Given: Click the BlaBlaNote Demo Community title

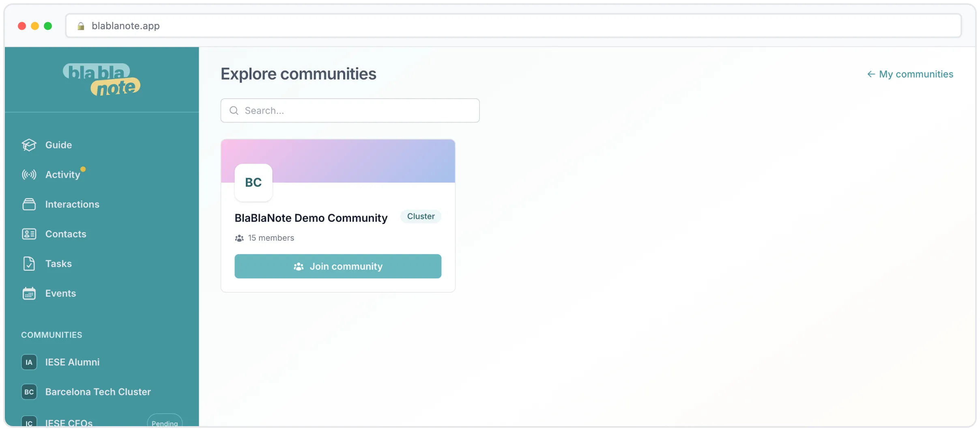Looking at the screenshot, I should [311, 218].
